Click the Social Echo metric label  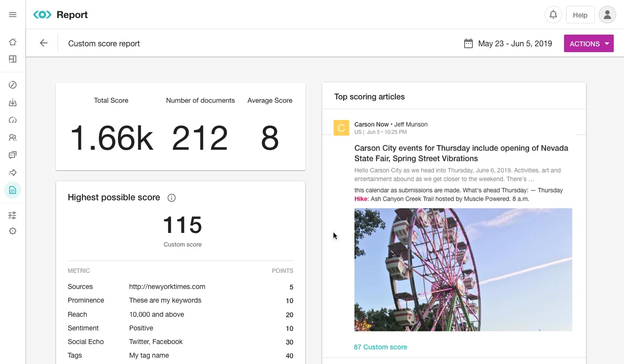(x=86, y=342)
